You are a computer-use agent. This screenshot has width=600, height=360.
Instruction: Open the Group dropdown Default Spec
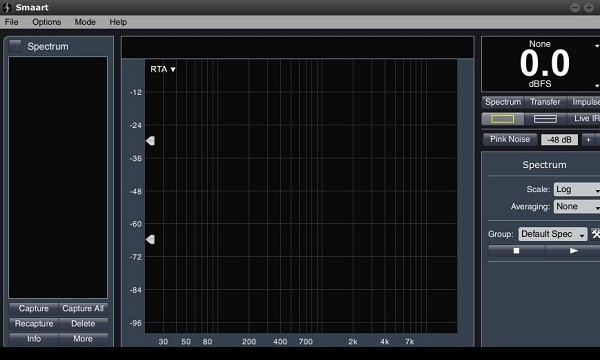point(553,234)
